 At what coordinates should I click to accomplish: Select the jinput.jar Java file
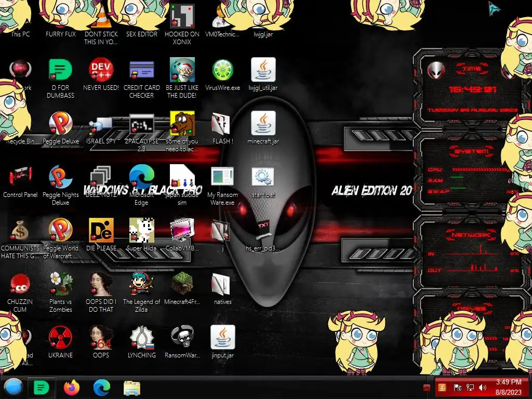222,337
